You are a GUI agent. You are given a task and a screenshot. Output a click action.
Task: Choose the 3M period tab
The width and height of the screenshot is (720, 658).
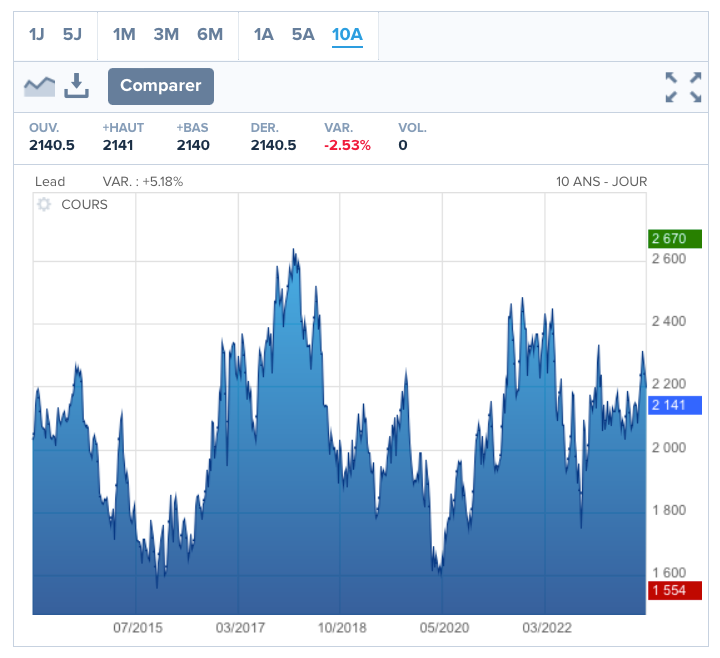tap(166, 35)
